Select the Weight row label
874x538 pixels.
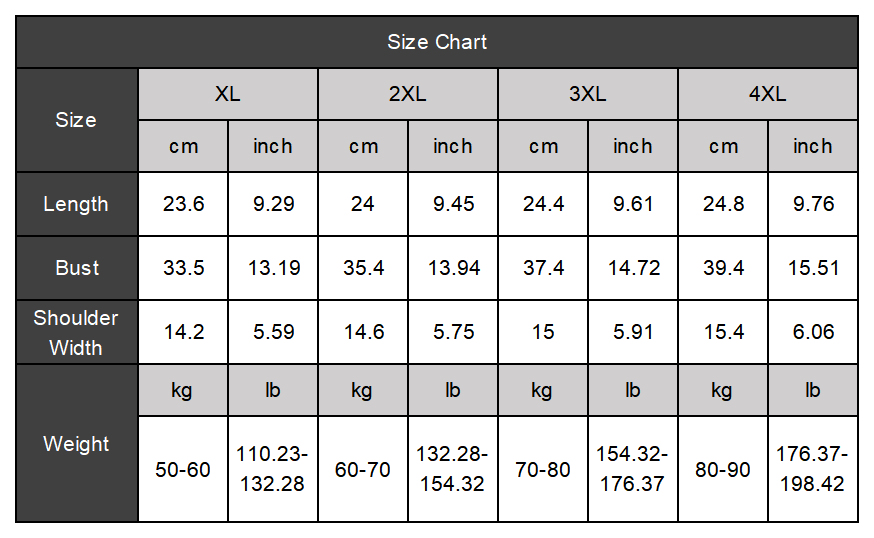(x=76, y=443)
